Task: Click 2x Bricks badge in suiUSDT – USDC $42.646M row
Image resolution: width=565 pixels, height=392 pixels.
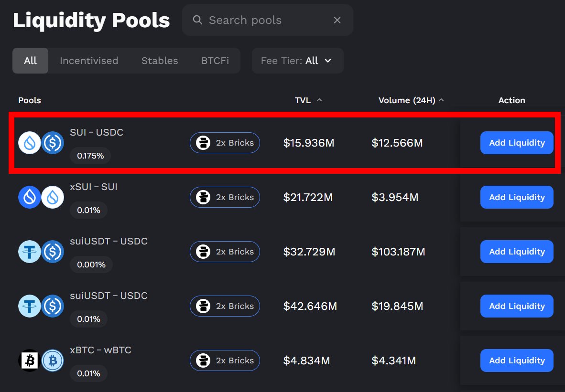Action: click(x=225, y=306)
